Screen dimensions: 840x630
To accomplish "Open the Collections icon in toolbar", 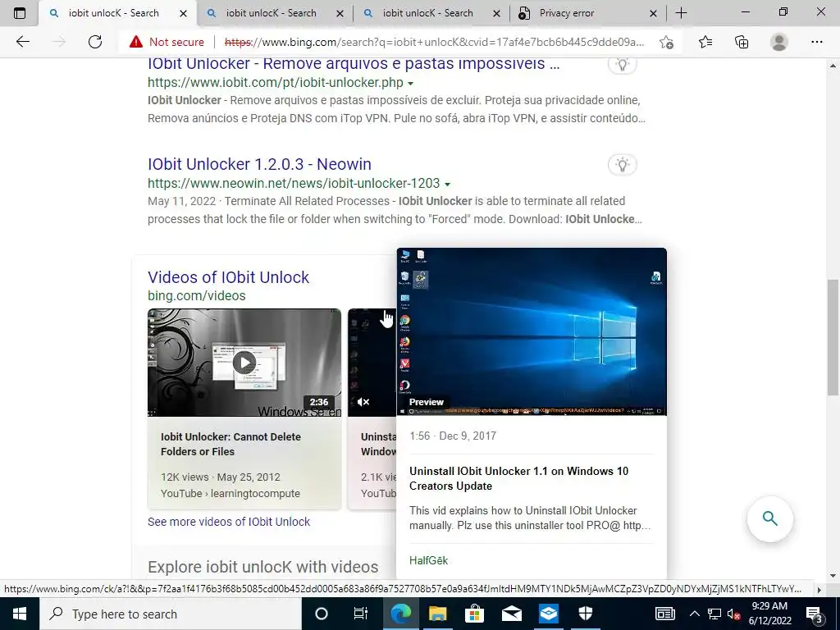I will click(x=742, y=42).
